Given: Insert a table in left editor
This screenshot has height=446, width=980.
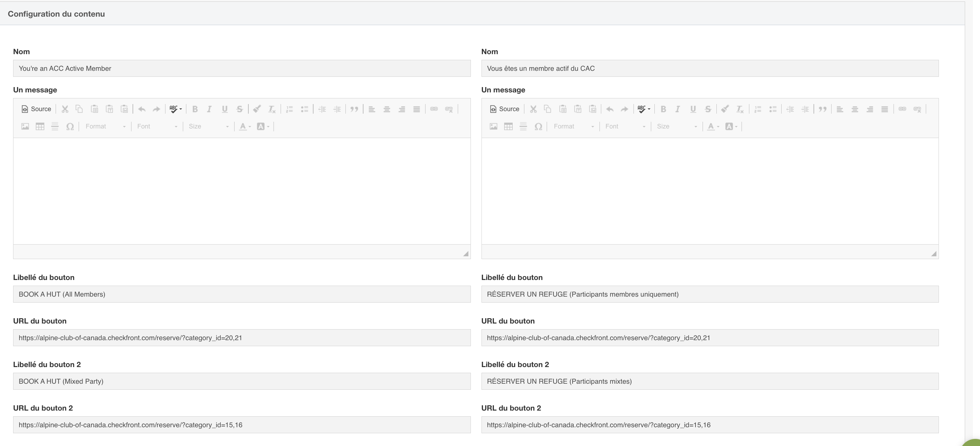Looking at the screenshot, I should 40,127.
